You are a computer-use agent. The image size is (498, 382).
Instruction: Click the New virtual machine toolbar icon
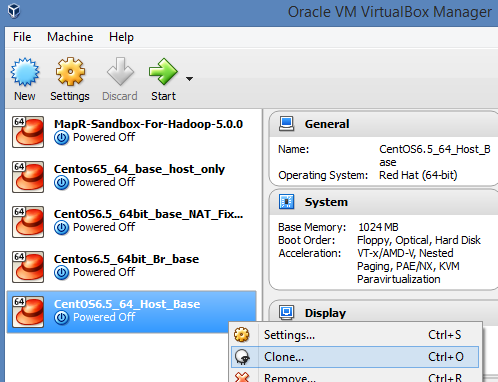25,72
